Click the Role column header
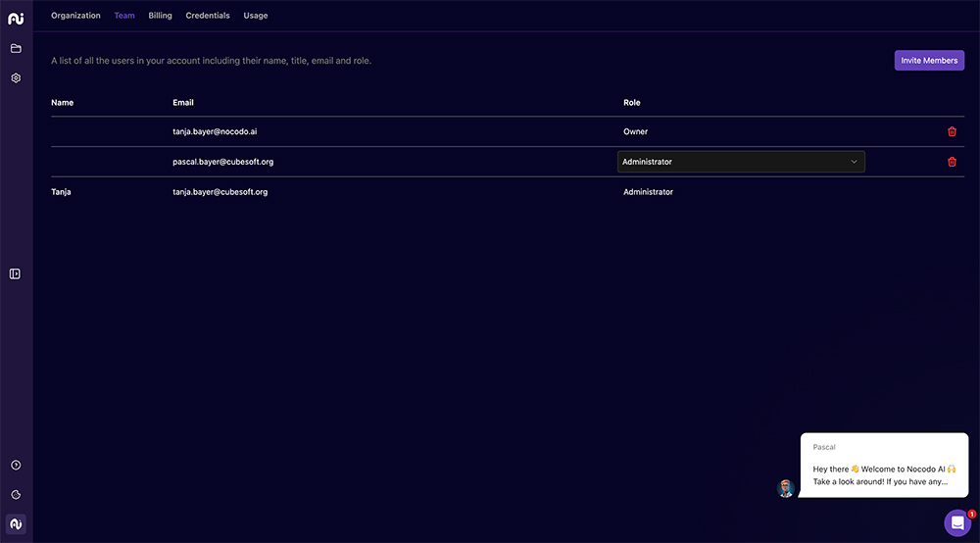 (x=631, y=103)
